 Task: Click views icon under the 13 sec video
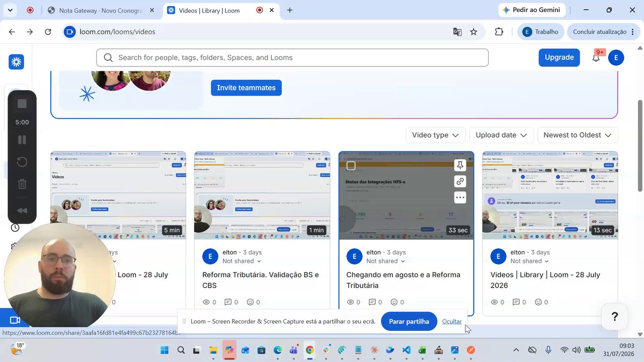(494, 302)
